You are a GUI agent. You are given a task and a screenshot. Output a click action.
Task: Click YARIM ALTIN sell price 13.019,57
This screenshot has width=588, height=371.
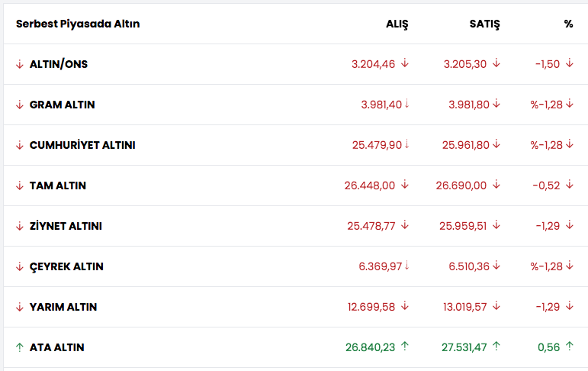tap(464, 307)
